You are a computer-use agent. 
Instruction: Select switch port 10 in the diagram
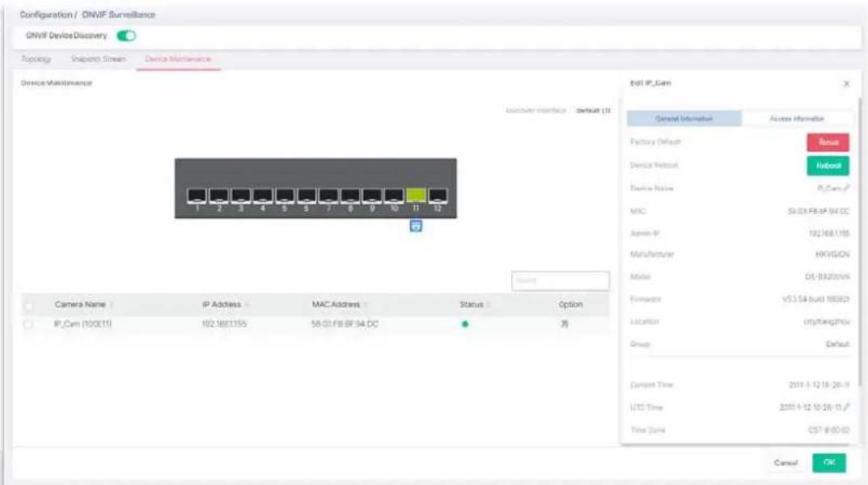pos(394,196)
